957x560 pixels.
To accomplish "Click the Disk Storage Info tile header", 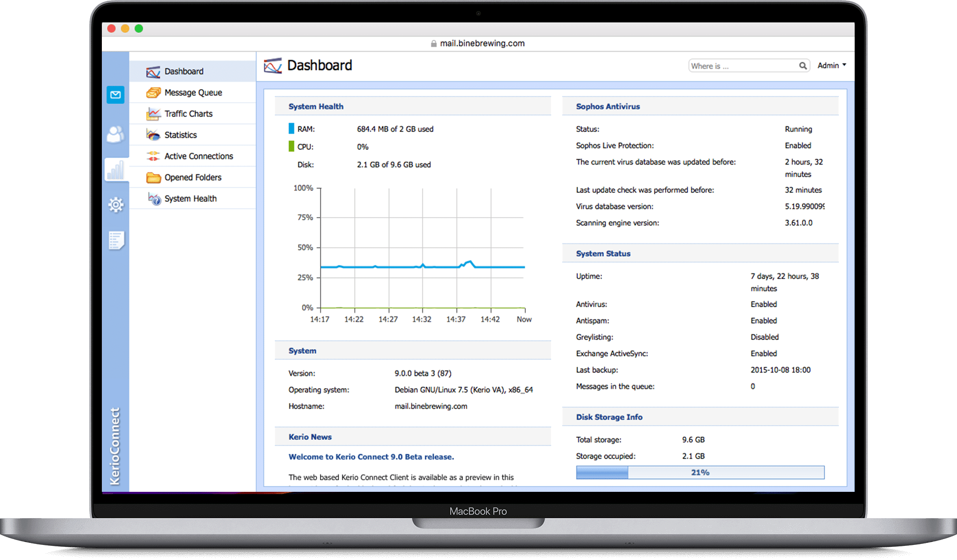I will [x=700, y=417].
